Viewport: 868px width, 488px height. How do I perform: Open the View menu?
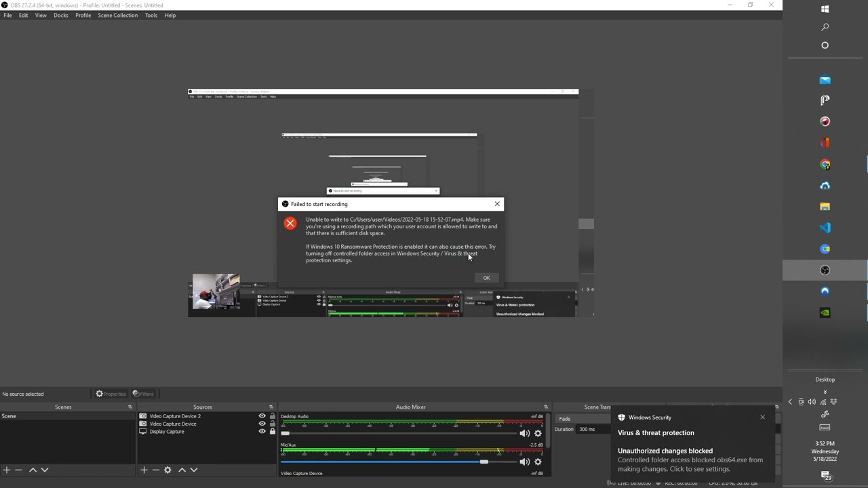(41, 15)
